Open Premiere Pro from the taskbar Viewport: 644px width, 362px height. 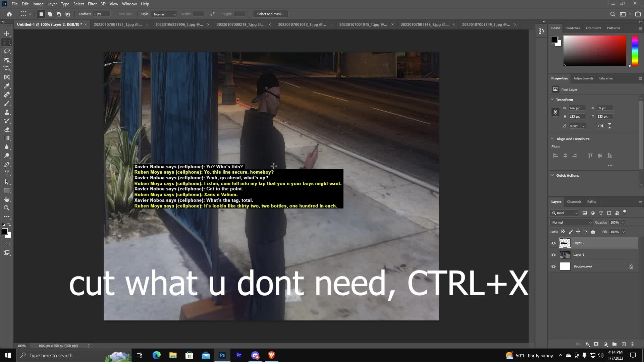pos(239,355)
